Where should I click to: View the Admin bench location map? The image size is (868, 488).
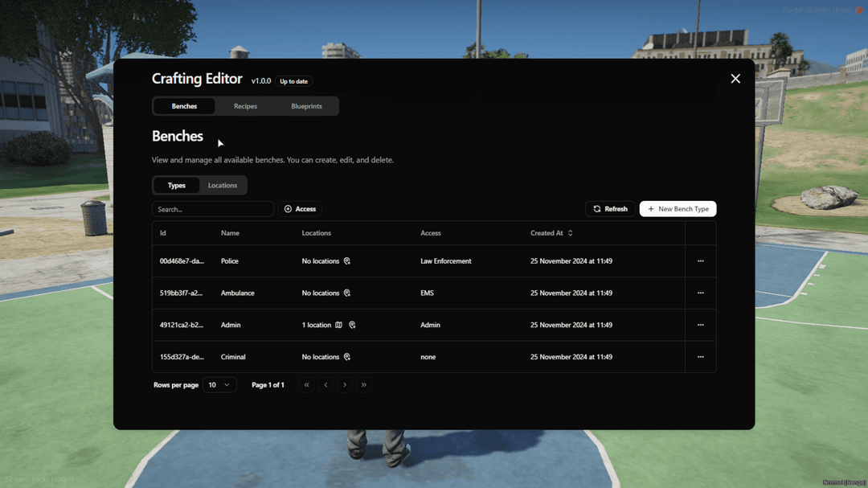pyautogui.click(x=338, y=326)
